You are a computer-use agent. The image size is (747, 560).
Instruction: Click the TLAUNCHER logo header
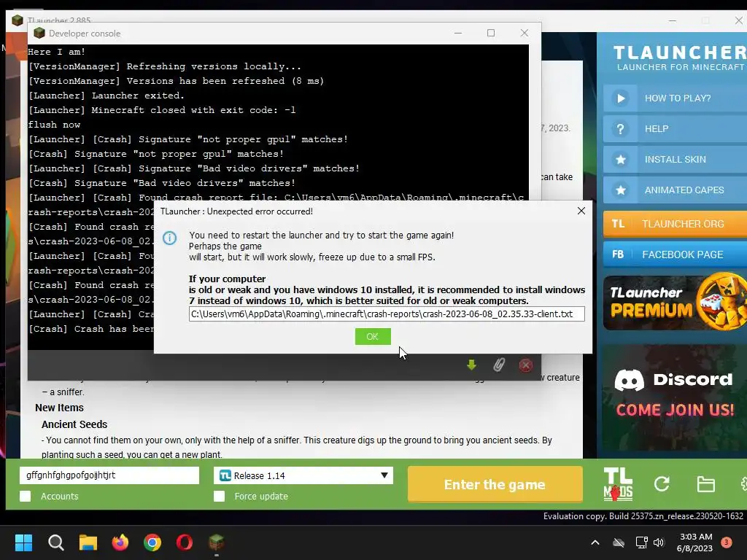coord(680,58)
